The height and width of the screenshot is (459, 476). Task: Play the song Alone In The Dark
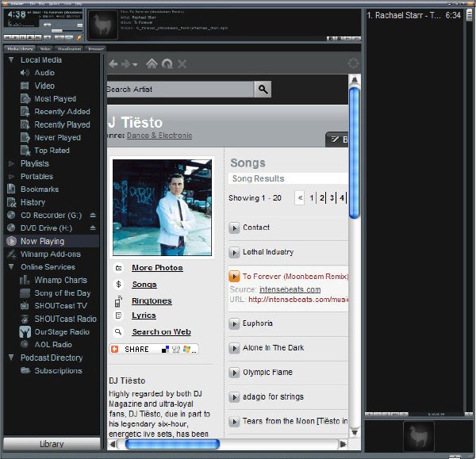coord(234,348)
